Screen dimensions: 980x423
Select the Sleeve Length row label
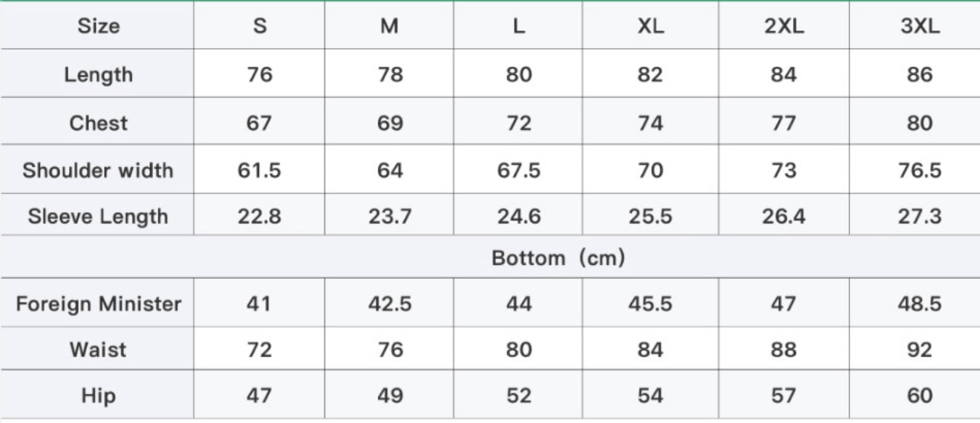pyautogui.click(x=98, y=216)
